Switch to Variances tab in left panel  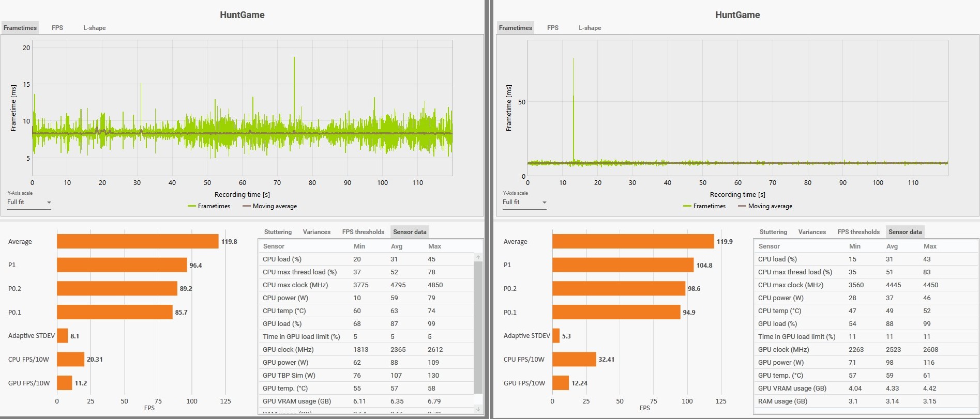point(316,232)
